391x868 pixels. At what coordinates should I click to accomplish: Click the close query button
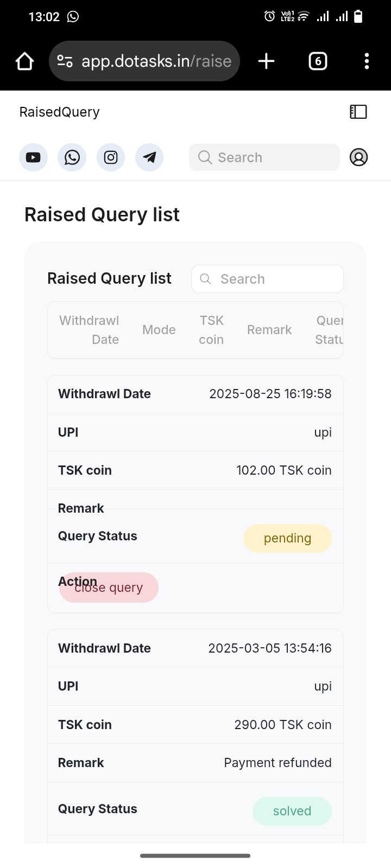click(x=109, y=588)
